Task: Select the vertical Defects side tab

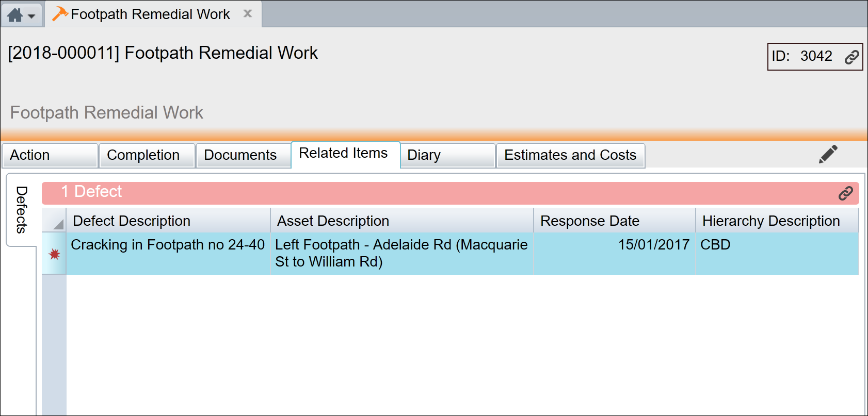Action: pos(21,210)
